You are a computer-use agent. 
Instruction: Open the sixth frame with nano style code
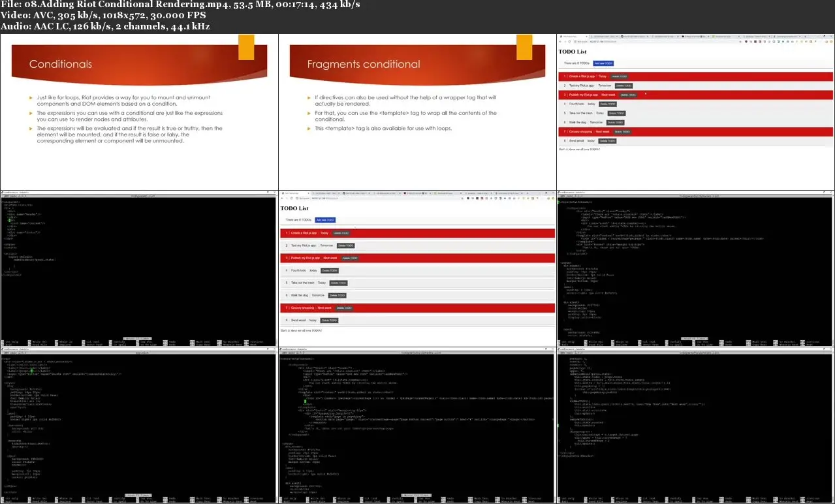pos(696,269)
